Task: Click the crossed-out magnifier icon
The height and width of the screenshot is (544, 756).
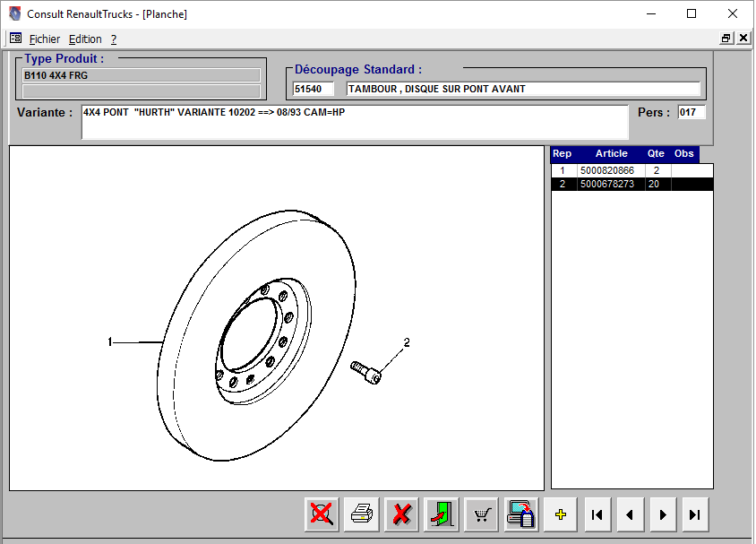Action: (x=322, y=514)
